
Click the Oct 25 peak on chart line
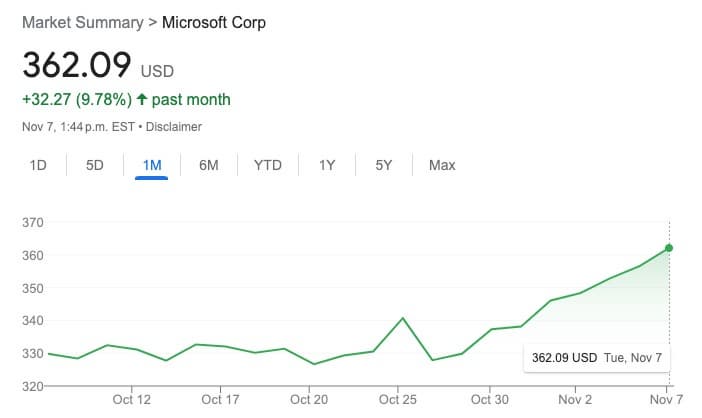click(x=401, y=318)
